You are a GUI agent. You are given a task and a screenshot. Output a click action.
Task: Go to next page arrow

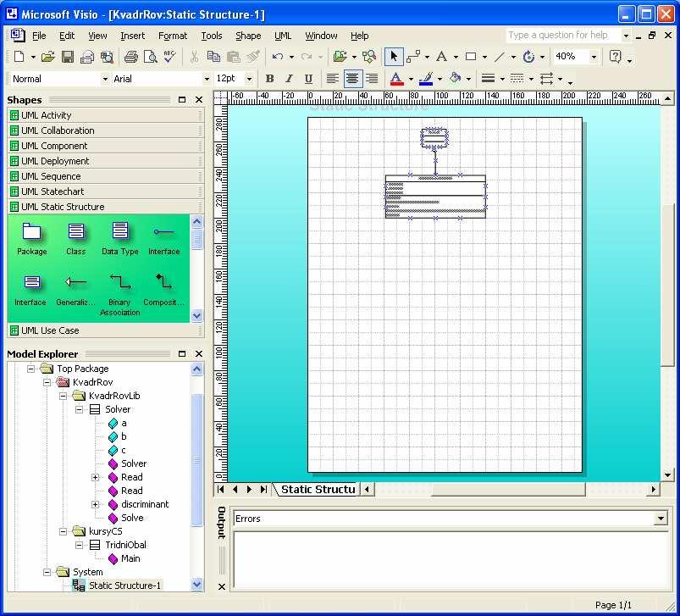[x=249, y=490]
